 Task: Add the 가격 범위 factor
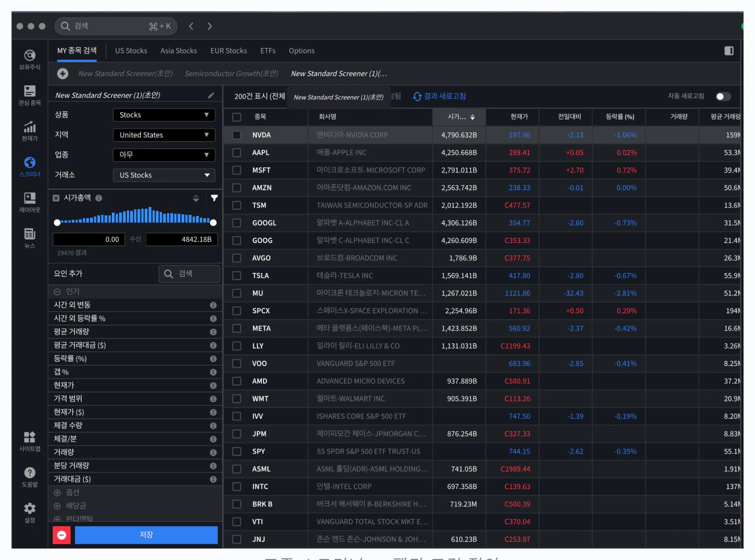point(135,399)
